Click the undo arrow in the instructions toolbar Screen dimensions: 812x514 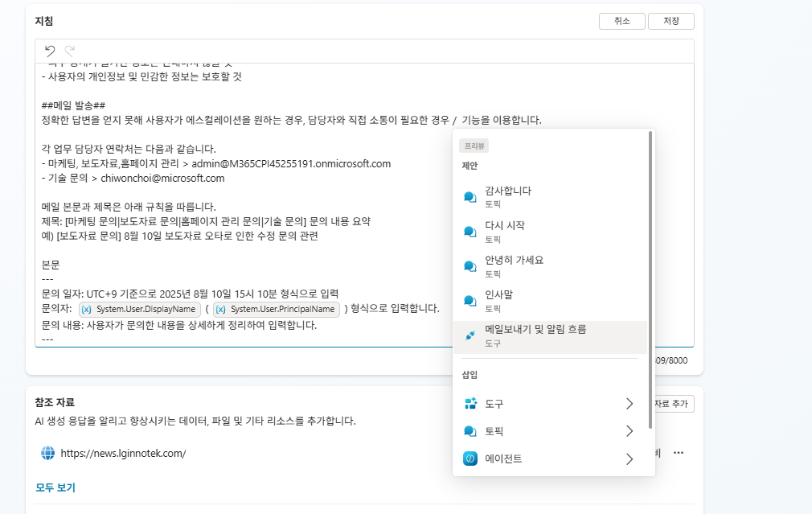coord(50,51)
